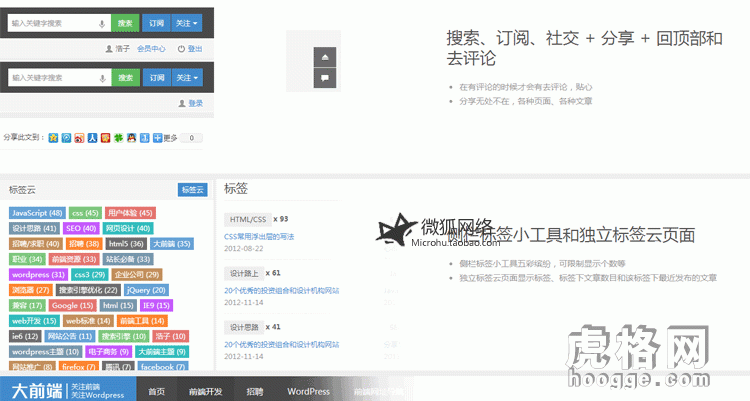Click the power icon beside 登出

pos(181,48)
